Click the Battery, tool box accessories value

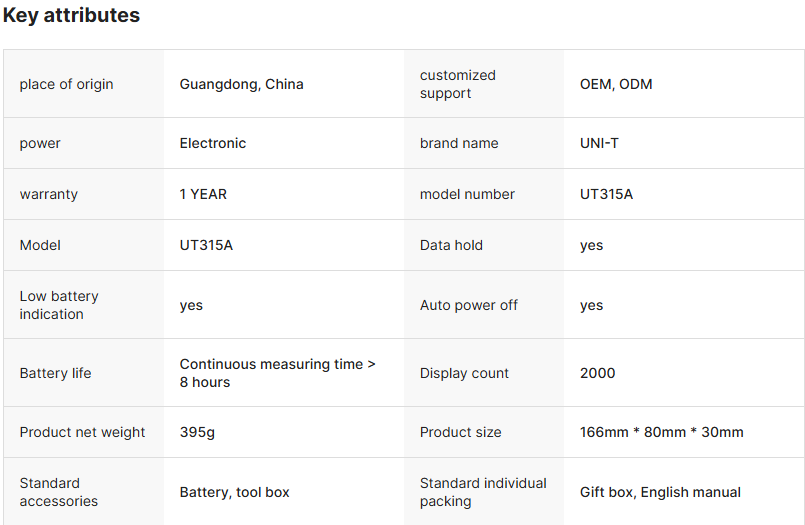click(234, 492)
